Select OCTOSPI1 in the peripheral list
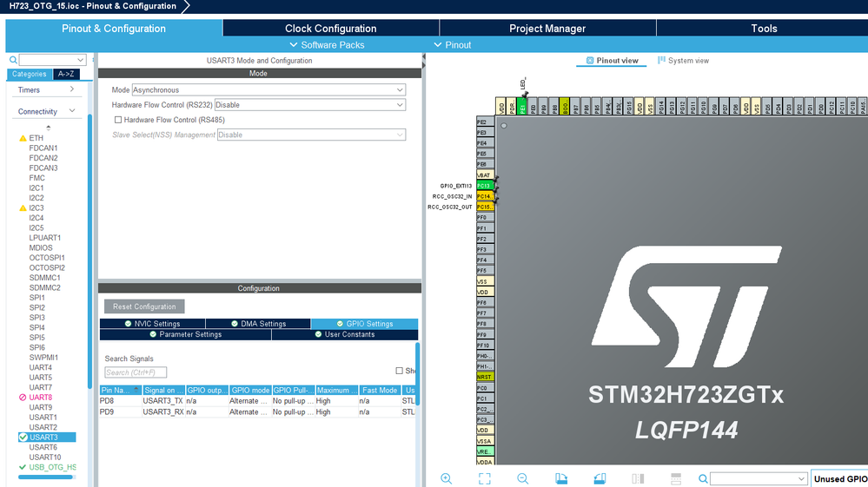This screenshot has width=868, height=487. (x=47, y=258)
